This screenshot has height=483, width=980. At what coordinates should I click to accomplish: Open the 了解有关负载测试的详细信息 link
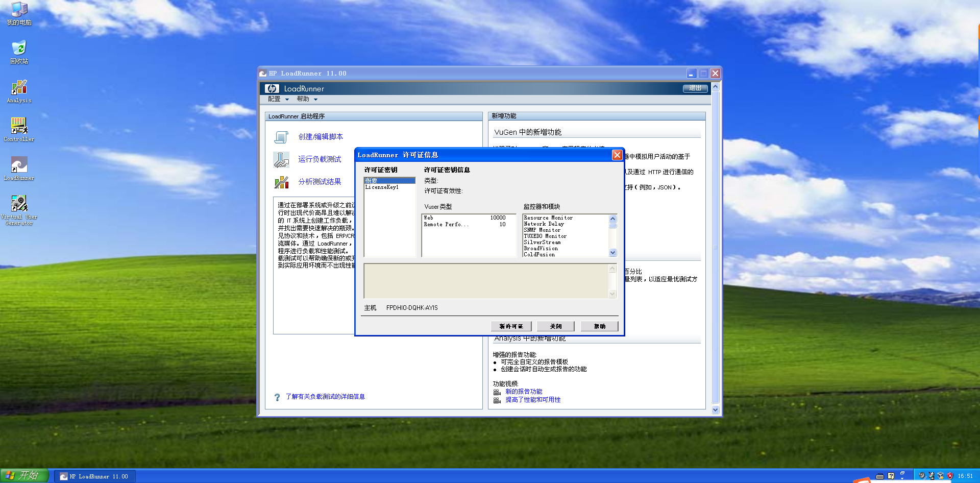tap(325, 397)
